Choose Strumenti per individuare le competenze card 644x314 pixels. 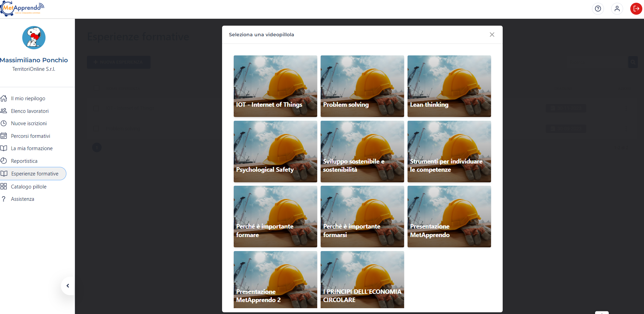click(x=449, y=152)
